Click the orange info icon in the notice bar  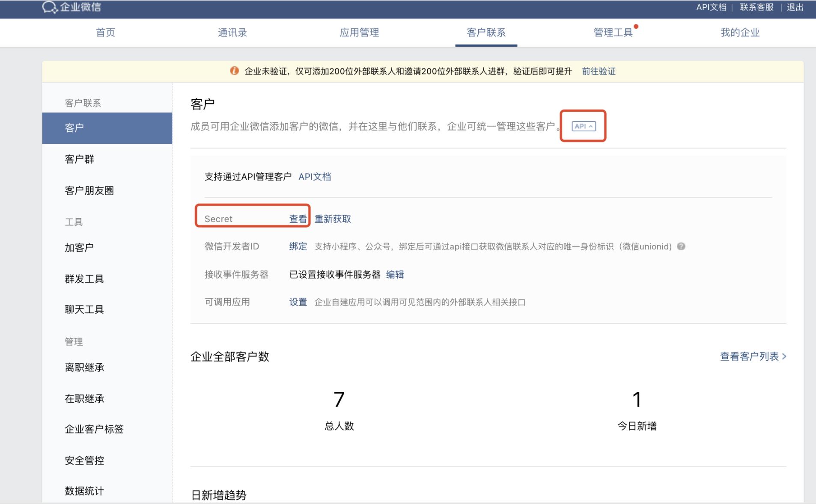pyautogui.click(x=234, y=71)
